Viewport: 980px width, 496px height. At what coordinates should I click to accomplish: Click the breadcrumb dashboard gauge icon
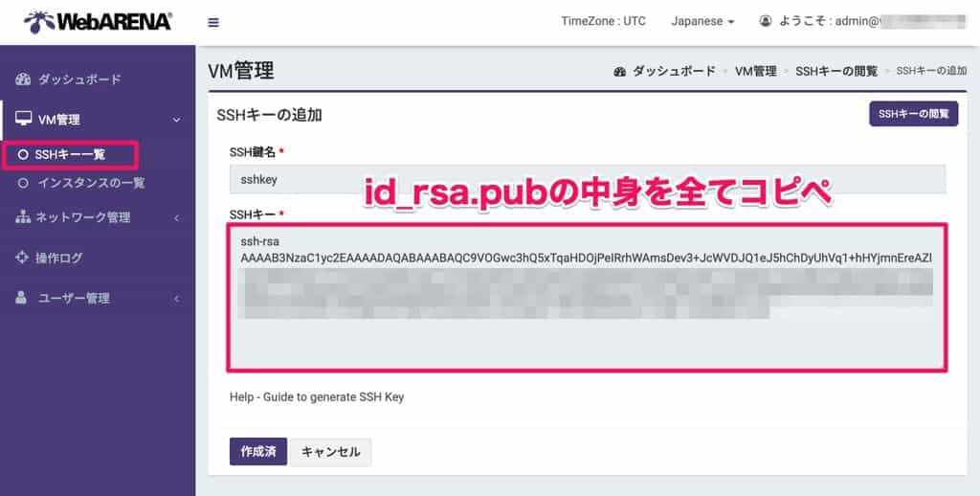point(620,71)
